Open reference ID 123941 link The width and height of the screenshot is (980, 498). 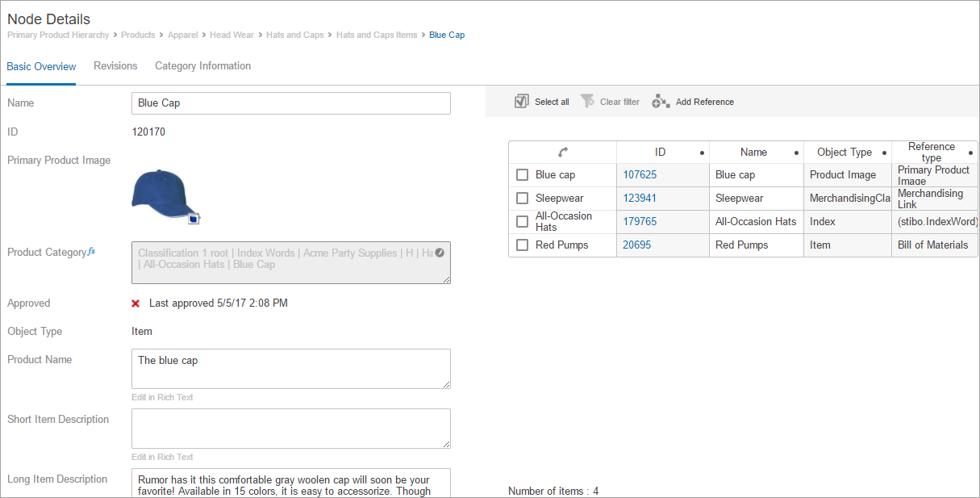[640, 199]
